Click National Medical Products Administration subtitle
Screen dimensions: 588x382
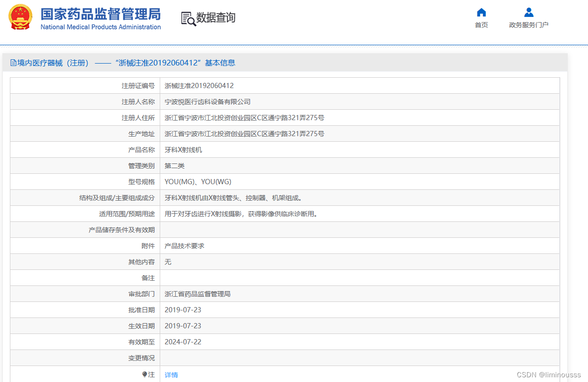101,27
